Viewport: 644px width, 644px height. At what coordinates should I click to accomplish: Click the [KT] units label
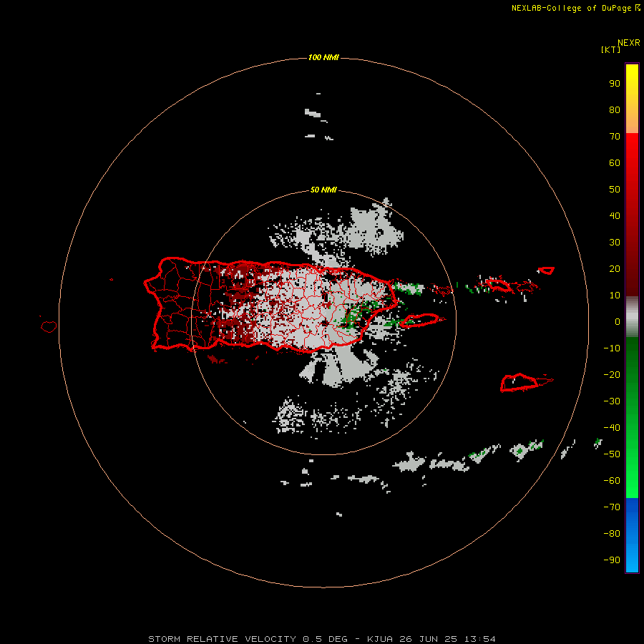(x=610, y=49)
